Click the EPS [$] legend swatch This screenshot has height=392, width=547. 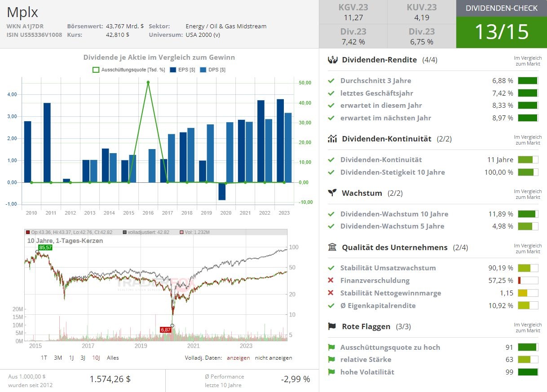point(173,70)
